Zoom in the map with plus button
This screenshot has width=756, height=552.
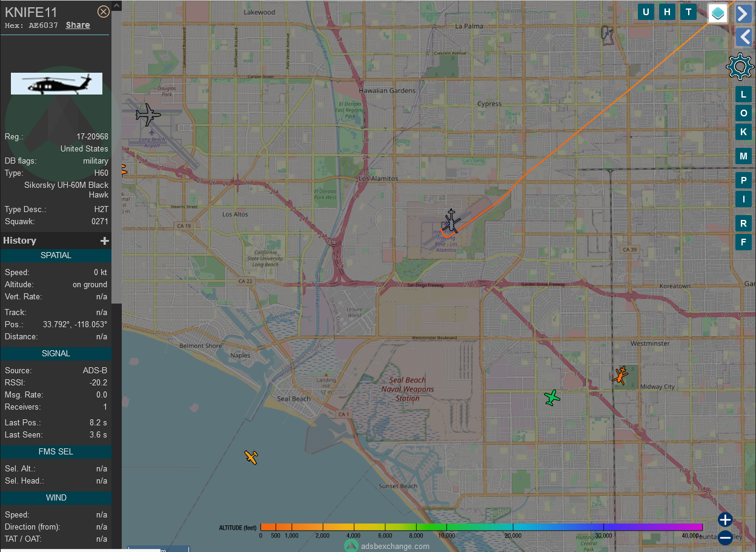pos(725,520)
